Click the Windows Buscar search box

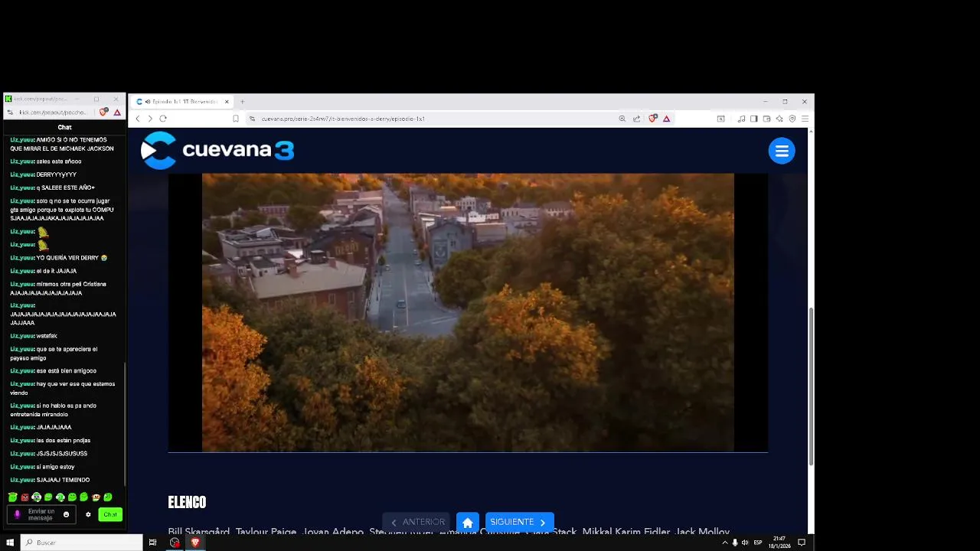pos(81,543)
